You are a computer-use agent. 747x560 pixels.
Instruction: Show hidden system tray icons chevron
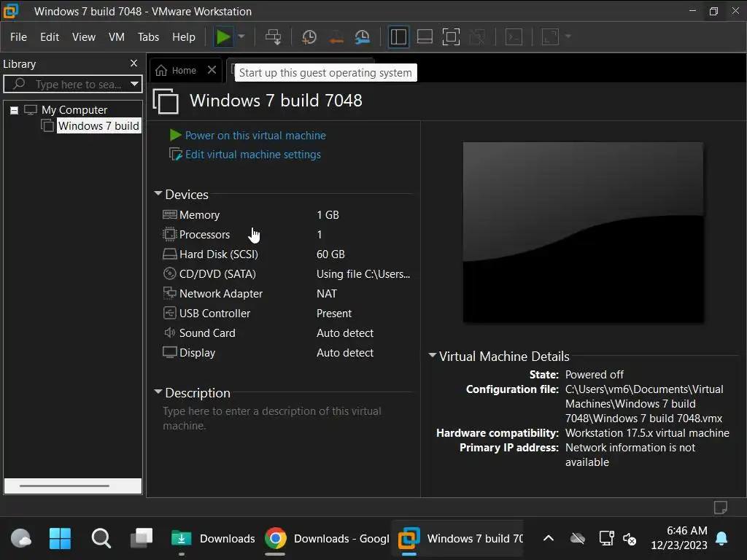click(549, 538)
